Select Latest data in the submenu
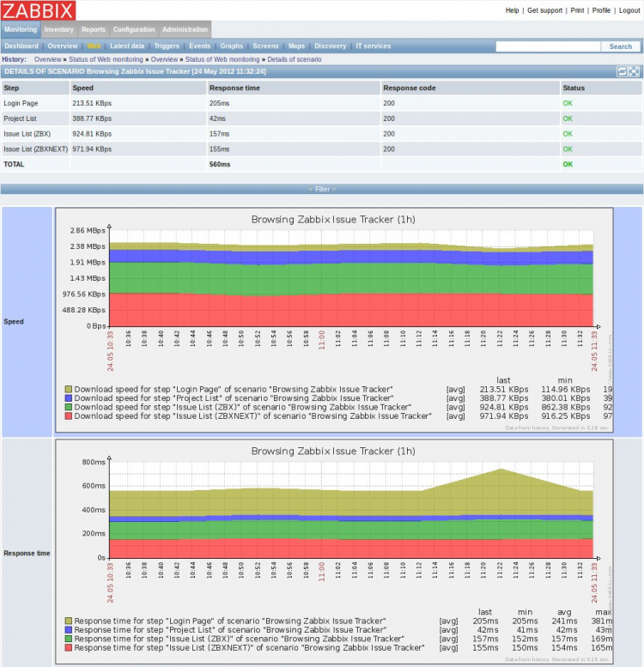The image size is (644, 667). pos(127,46)
